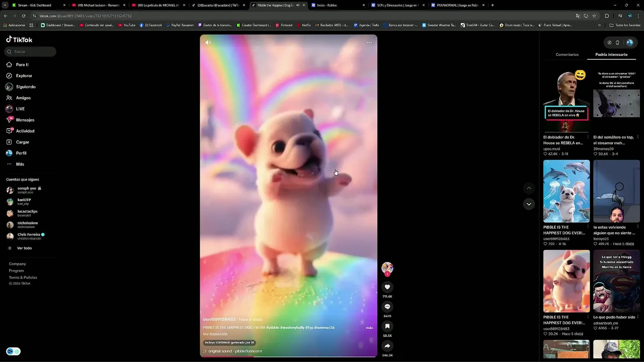Open the creator's avatar beside the video
644x362 pixels.
pos(387,267)
